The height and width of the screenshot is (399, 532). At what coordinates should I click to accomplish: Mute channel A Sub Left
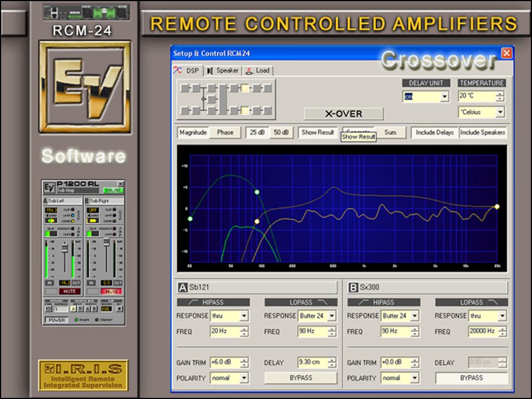tap(70, 291)
